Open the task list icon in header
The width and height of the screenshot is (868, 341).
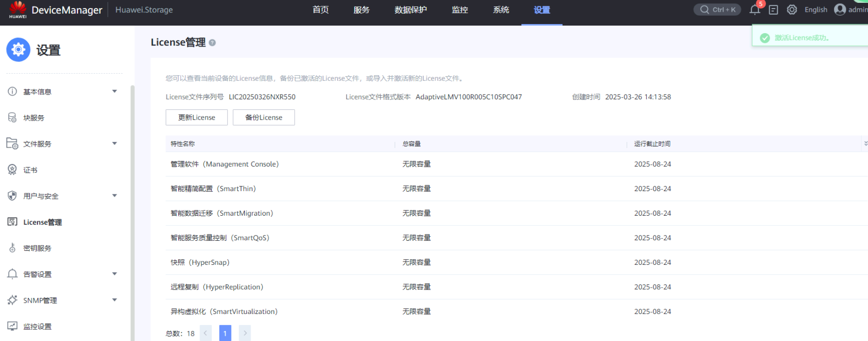[773, 10]
